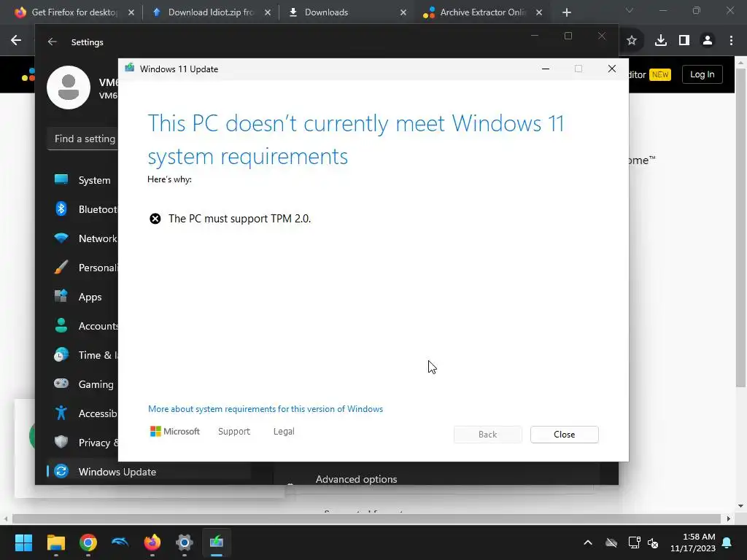
Task: Open Firefox from the taskbar
Action: click(152, 542)
